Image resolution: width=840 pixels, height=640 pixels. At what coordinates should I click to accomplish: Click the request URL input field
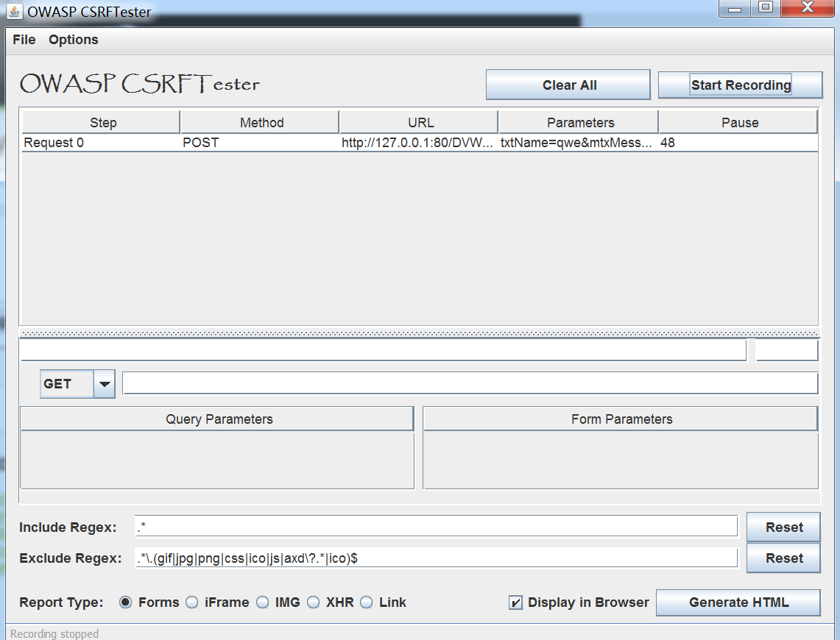pyautogui.click(x=470, y=383)
